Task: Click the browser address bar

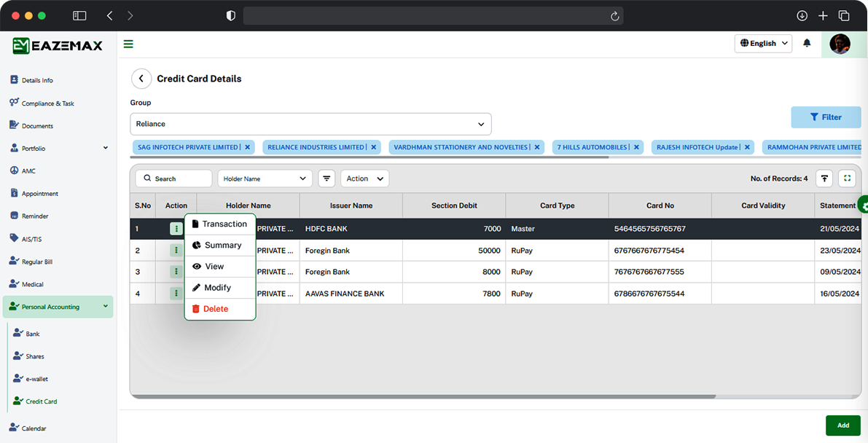Action: tap(433, 15)
